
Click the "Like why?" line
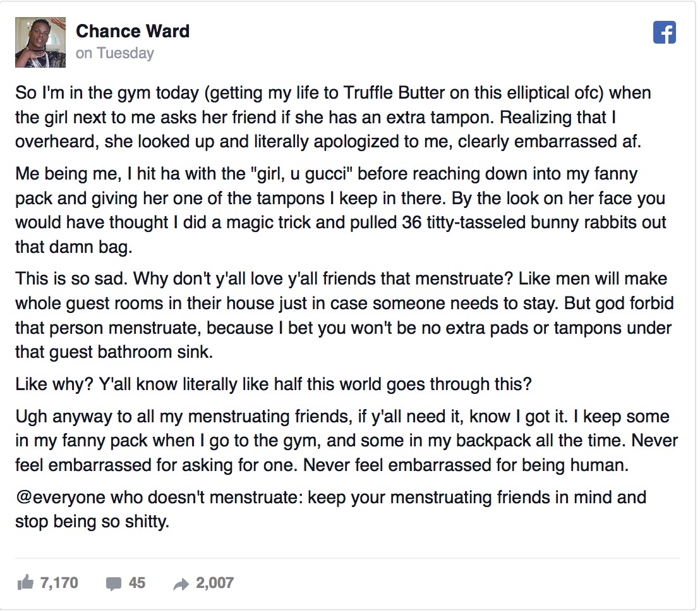pyautogui.click(x=273, y=384)
